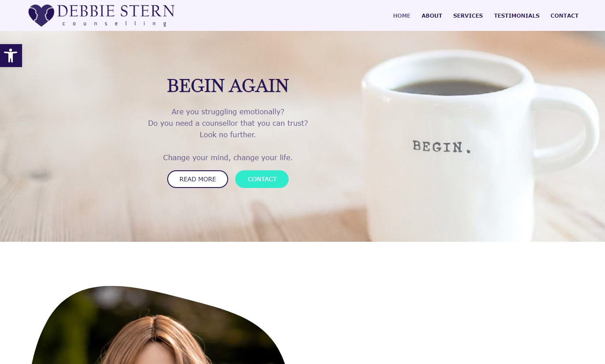This screenshot has width=605, height=364.
Task: Select the 'Are you struggling emotionally?' line
Action: 228,112
